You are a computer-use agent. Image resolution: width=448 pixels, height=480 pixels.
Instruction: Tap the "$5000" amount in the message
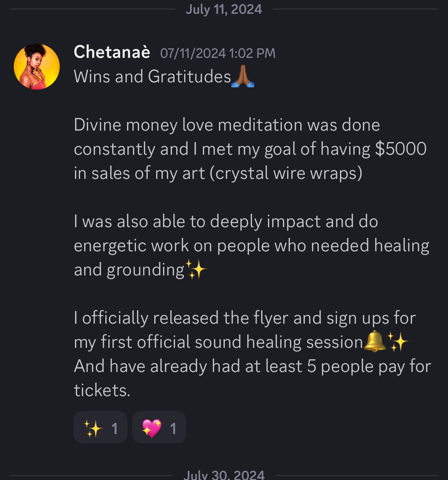tap(401, 149)
